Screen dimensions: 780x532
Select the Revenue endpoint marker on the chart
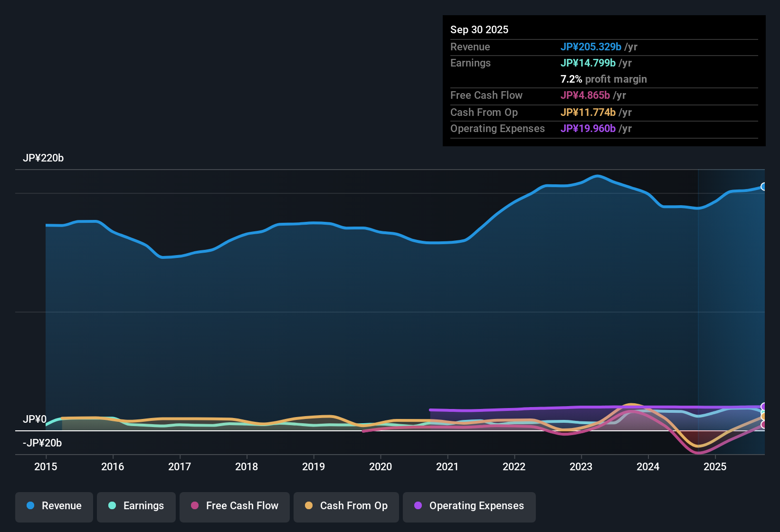pyautogui.click(x=764, y=186)
